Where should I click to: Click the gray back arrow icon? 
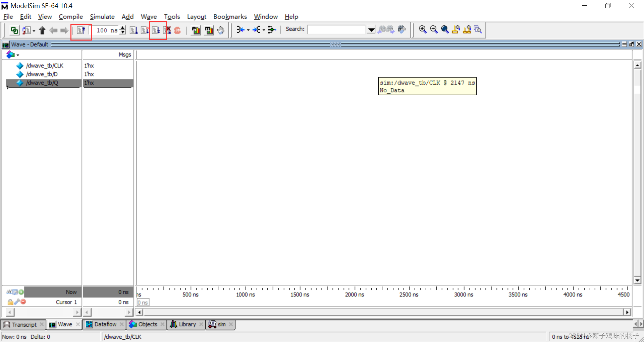53,30
